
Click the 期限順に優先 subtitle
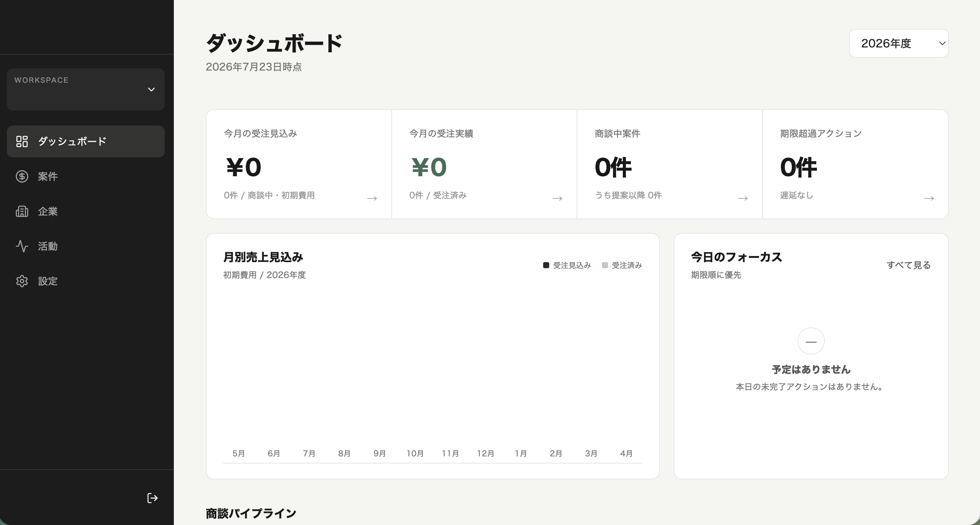(x=716, y=275)
